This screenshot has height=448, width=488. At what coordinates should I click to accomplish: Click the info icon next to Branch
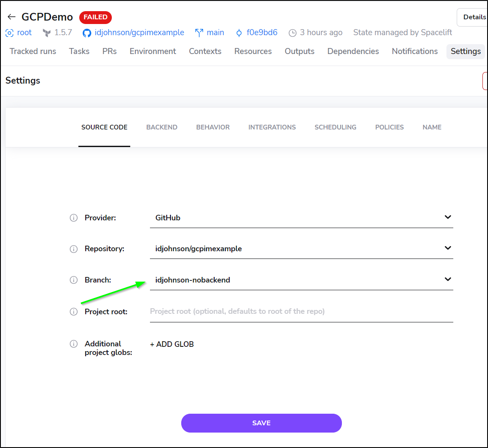(x=74, y=280)
